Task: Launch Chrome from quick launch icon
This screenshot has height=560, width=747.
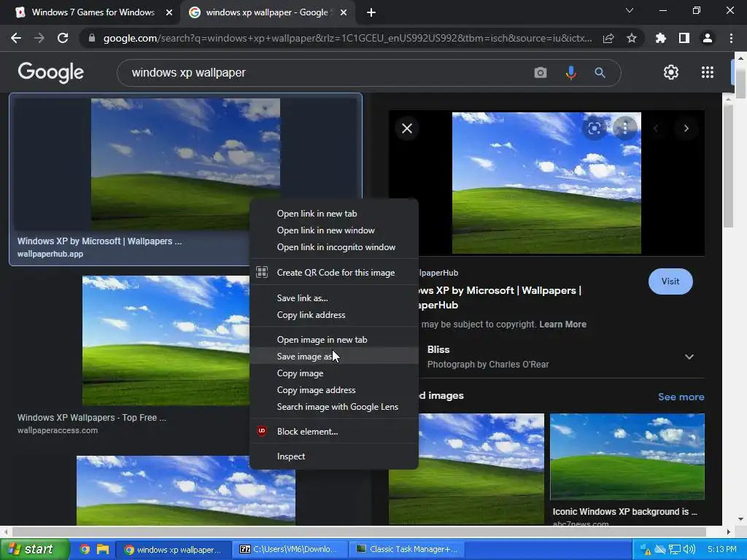Action: click(x=85, y=549)
